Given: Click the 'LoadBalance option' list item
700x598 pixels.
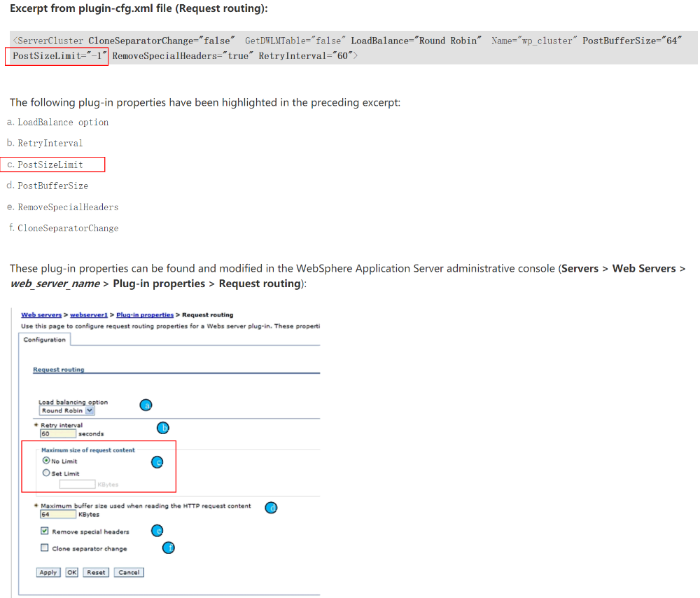Looking at the screenshot, I should (63, 123).
